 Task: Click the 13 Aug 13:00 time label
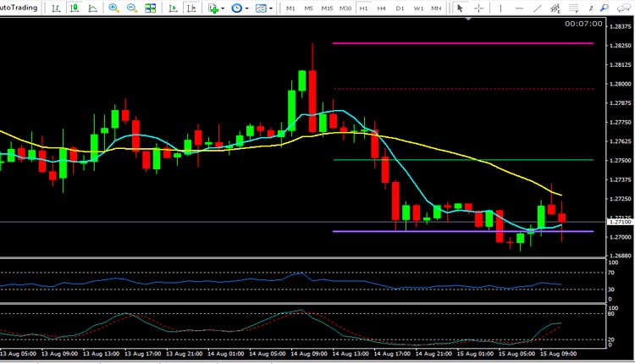point(102,354)
